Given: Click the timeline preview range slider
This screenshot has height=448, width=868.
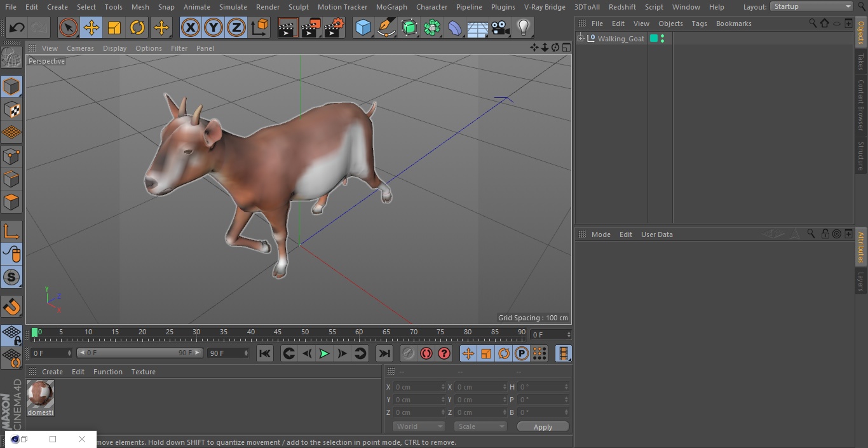Looking at the screenshot, I should point(140,353).
